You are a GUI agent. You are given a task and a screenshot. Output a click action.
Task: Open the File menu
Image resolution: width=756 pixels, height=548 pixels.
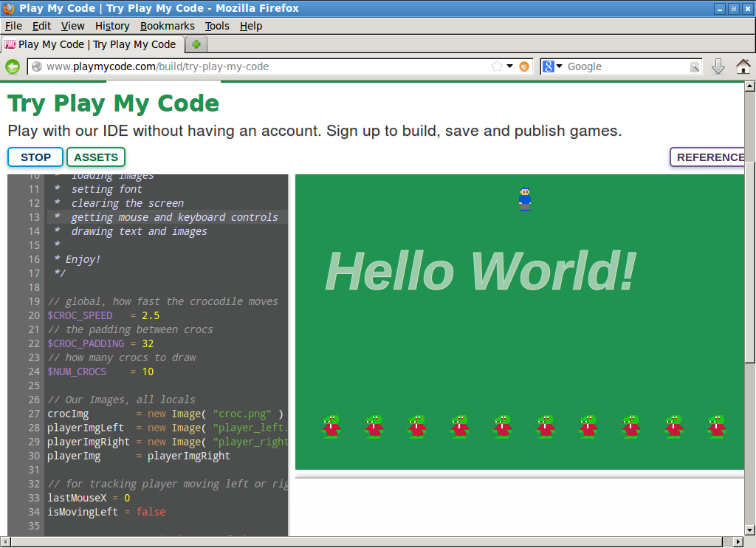pyautogui.click(x=13, y=26)
